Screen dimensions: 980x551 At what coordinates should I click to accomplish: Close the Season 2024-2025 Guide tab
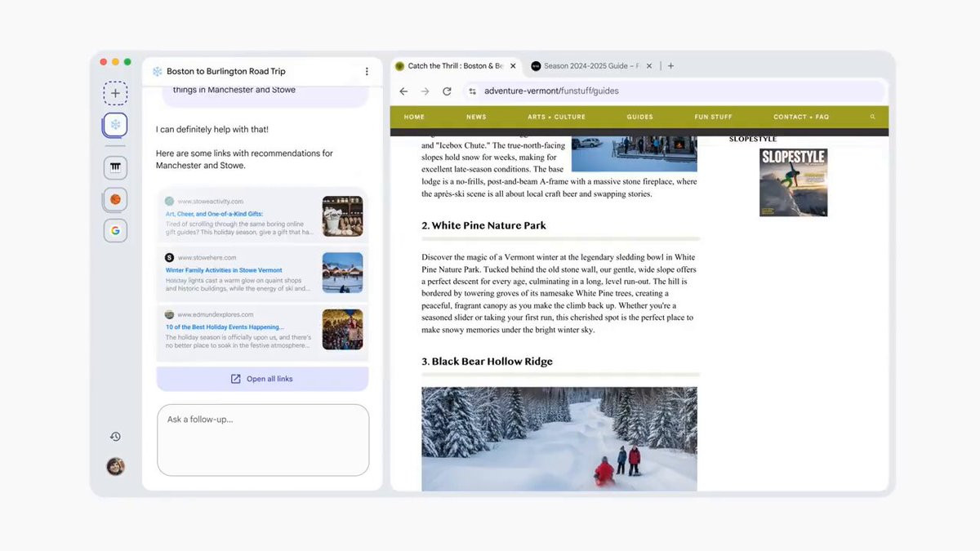click(x=650, y=66)
